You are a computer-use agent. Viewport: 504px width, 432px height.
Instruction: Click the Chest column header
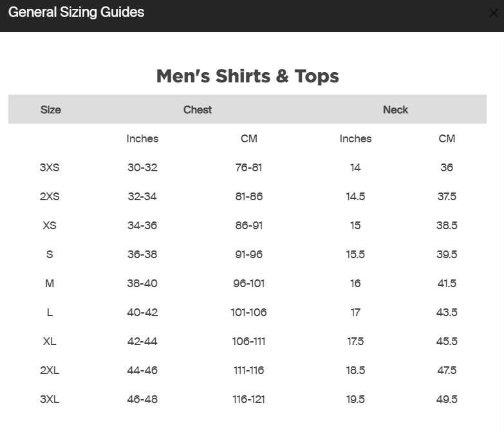[x=198, y=109]
